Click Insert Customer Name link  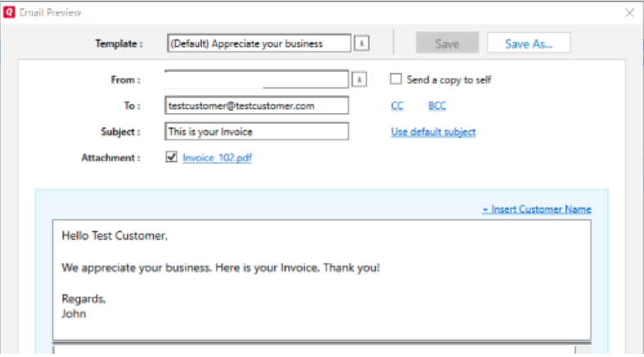537,209
